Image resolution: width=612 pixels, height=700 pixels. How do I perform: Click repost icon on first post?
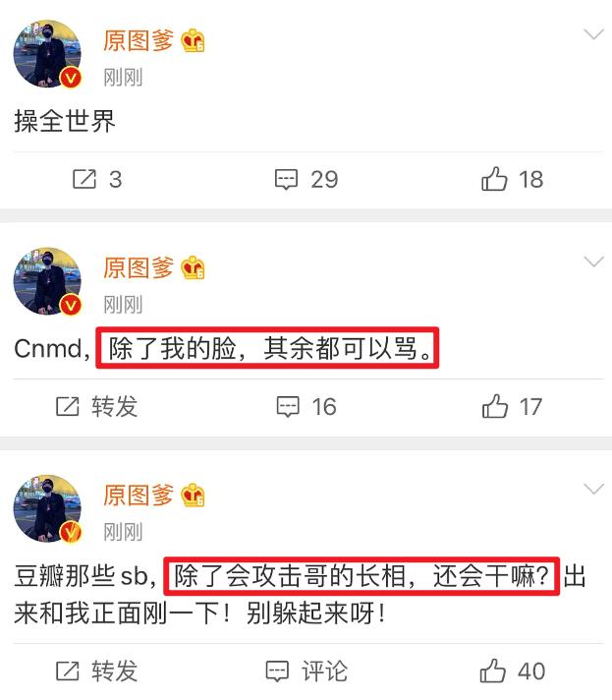coord(84,180)
